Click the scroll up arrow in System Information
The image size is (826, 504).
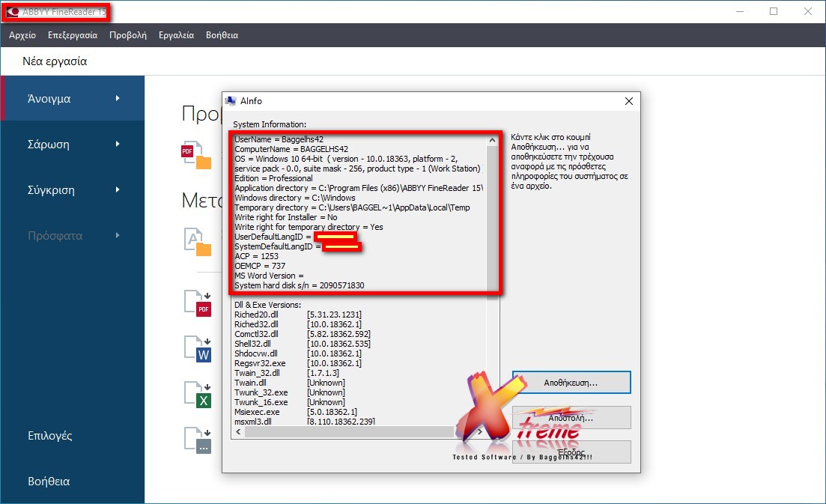click(492, 140)
